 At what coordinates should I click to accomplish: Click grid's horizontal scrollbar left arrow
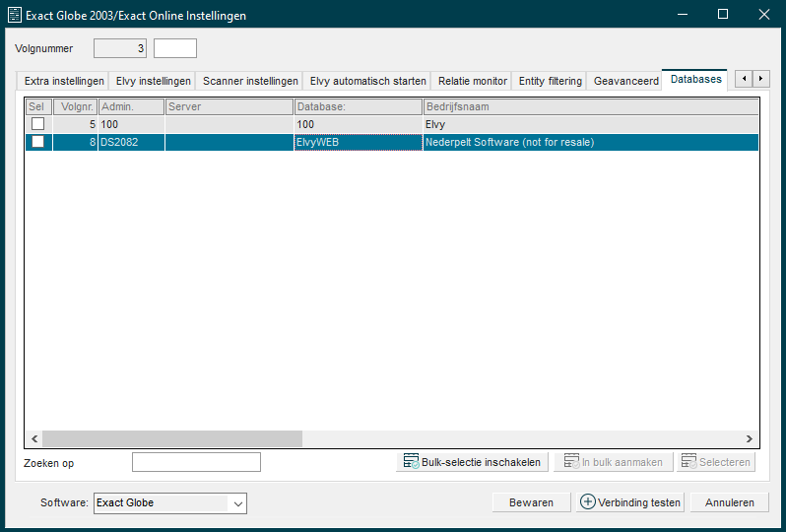point(34,438)
